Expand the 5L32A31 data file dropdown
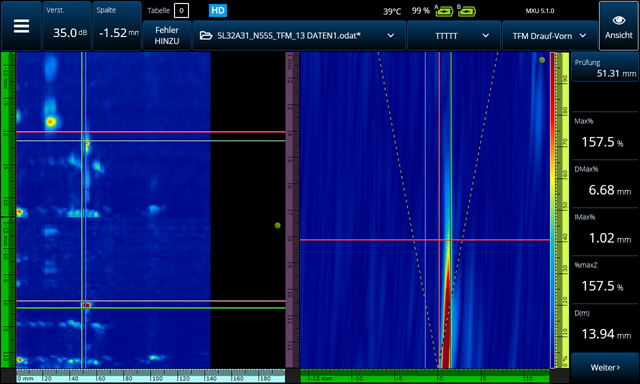640x384 pixels. pyautogui.click(x=391, y=36)
